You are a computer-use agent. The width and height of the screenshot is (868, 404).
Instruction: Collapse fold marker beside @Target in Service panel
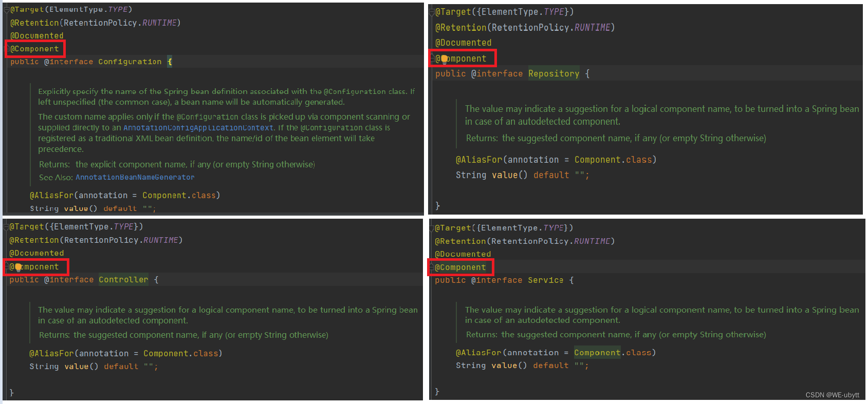[432, 228]
